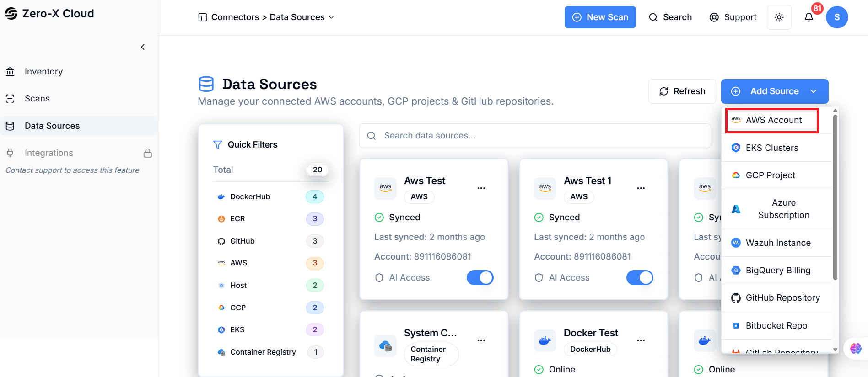This screenshot has width=868, height=377.
Task: Filter by ECR in Quick Filters
Action: 270,219
